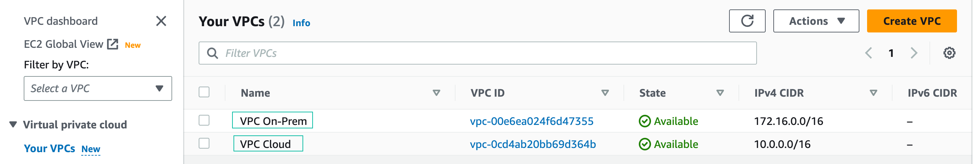
Task: Close the VPC dashboard sidebar
Action: (x=161, y=21)
